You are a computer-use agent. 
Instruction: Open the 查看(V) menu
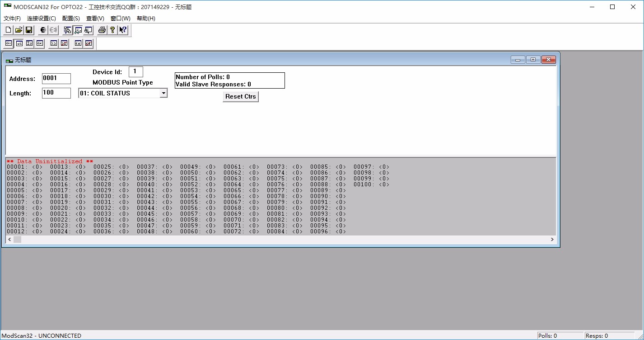(94, 18)
